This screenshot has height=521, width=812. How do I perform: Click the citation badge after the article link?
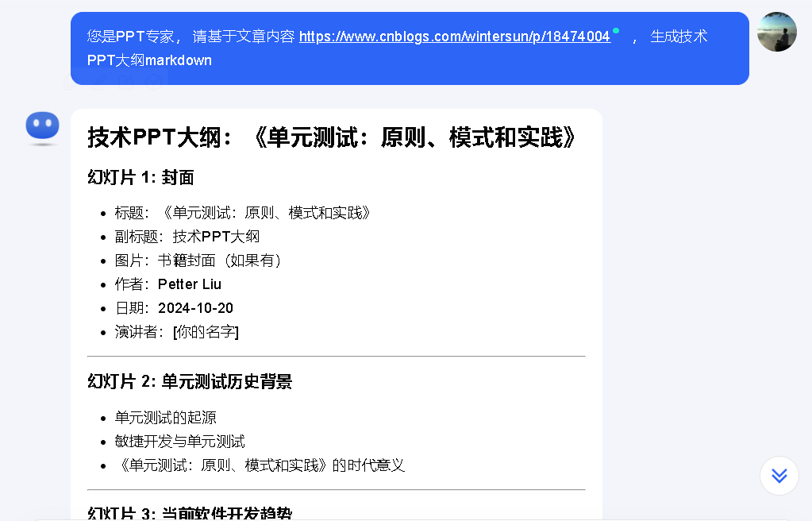(615, 29)
